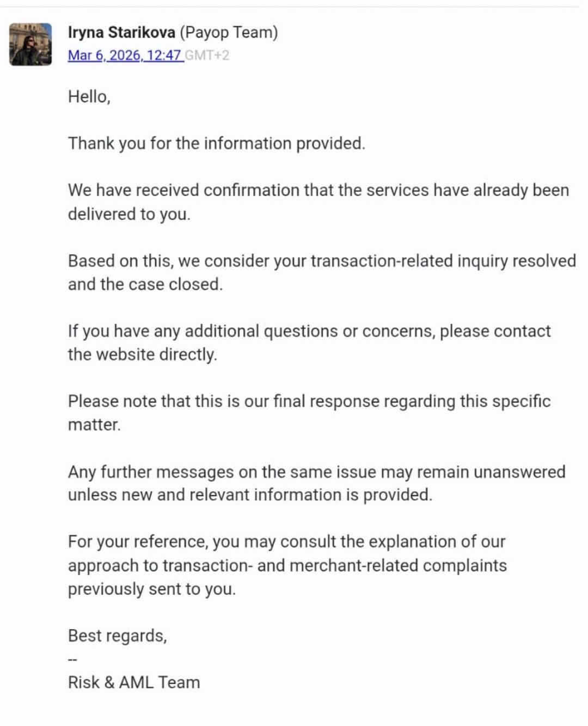This screenshot has width=588, height=726.
Task: Click the "We have received confirmation" sentence
Action: (x=318, y=190)
